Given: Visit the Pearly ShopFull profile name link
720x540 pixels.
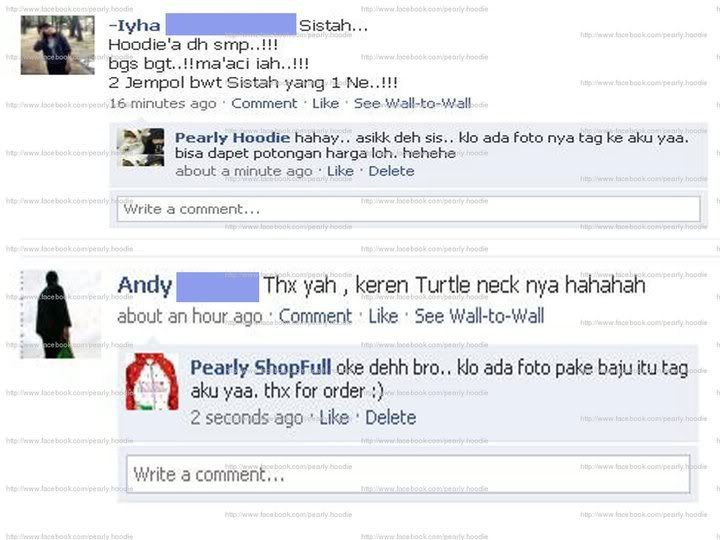Looking at the screenshot, I should point(260,367).
